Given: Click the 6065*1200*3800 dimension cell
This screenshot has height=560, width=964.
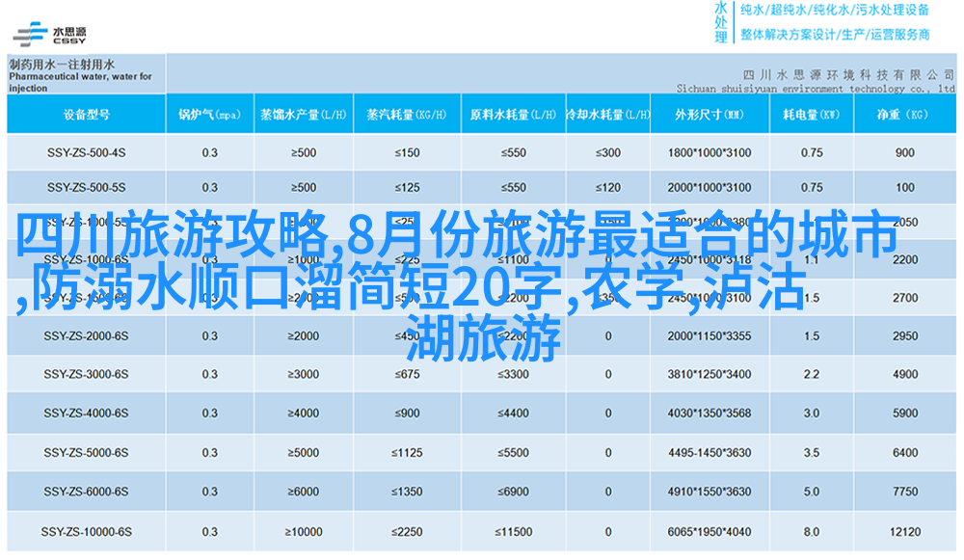Looking at the screenshot, I should tap(709, 531).
